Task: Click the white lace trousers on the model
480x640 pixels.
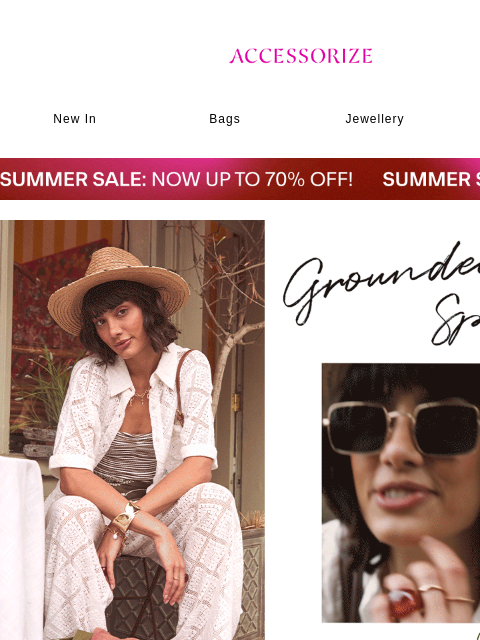Action: 143,563
